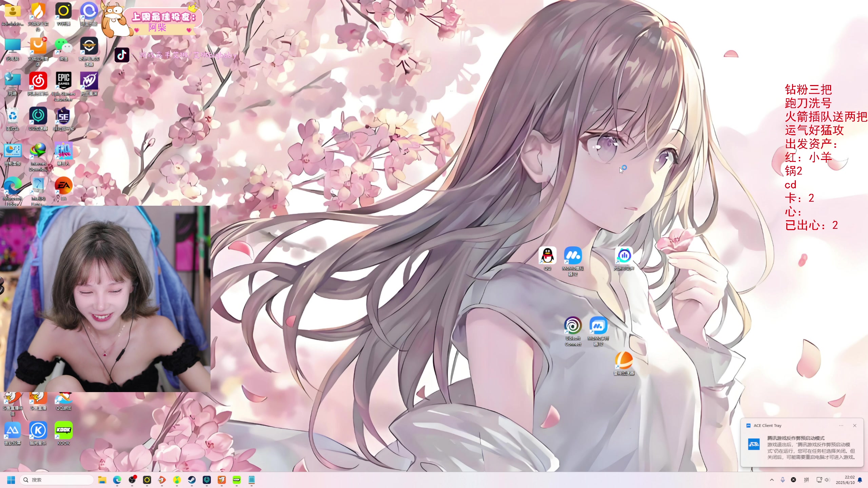This screenshot has height=488, width=868.
Task: Open 此电脑 on the desktop
Action: (x=13, y=49)
